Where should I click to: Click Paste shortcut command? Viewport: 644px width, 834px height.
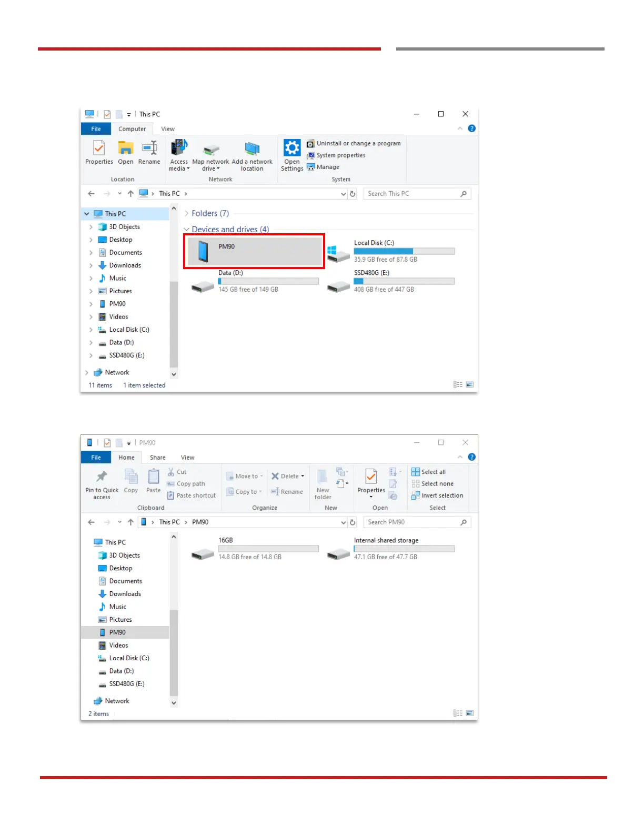192,495
